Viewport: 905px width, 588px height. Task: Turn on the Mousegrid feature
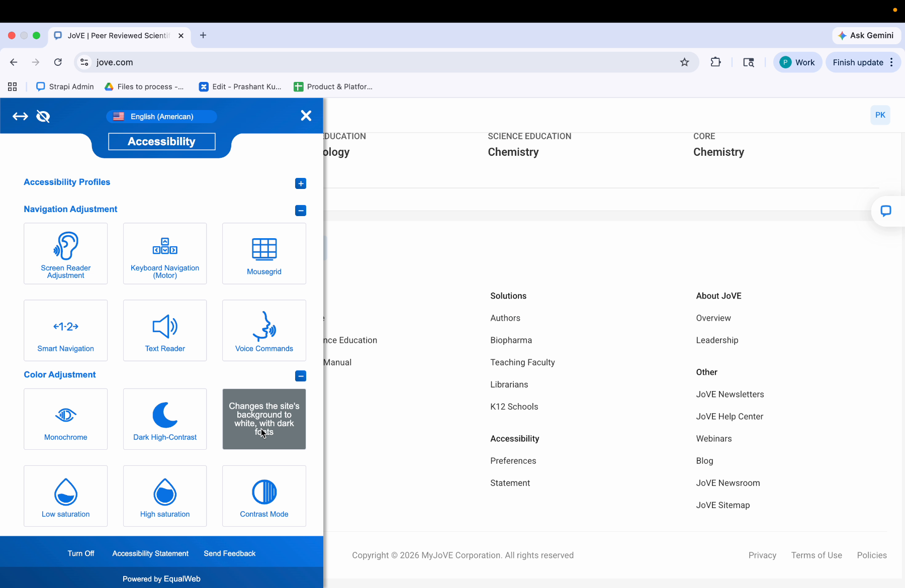click(x=264, y=254)
